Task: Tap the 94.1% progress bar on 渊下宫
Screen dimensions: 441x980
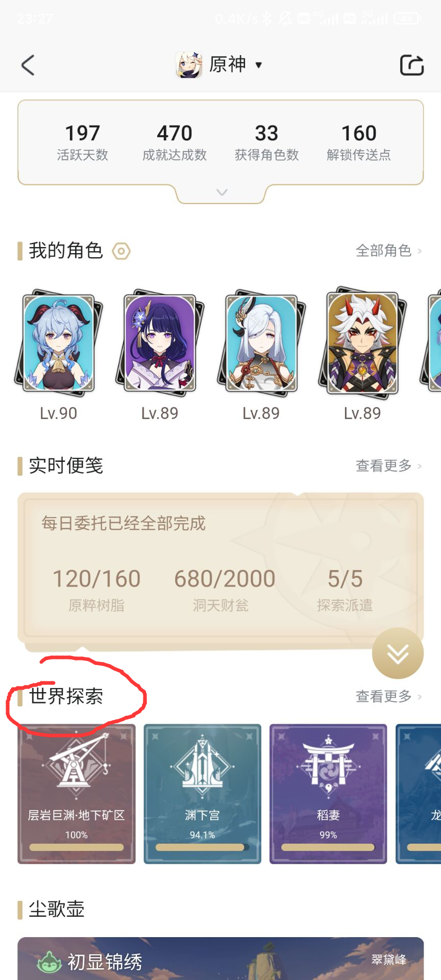Action: (x=203, y=847)
